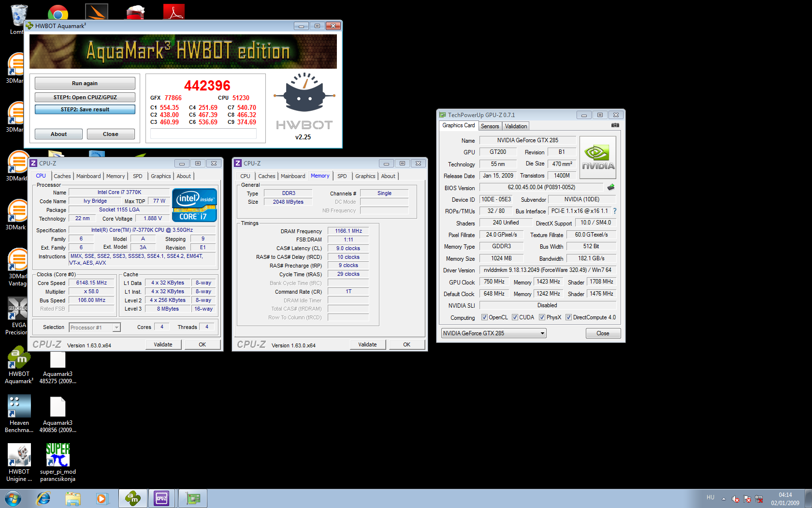812x508 pixels.
Task: Open HWBOT Unigine desktop shortcut
Action: [19, 463]
